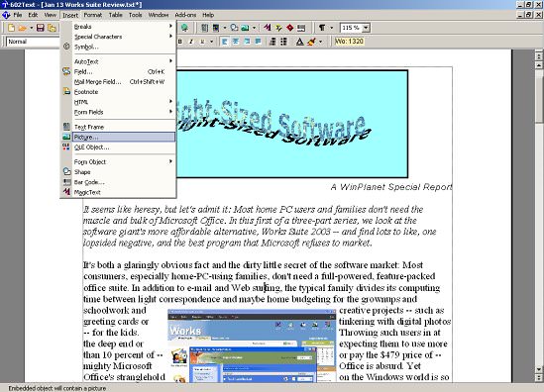
Task: Open the folder icon to load a file
Action: 23,28
